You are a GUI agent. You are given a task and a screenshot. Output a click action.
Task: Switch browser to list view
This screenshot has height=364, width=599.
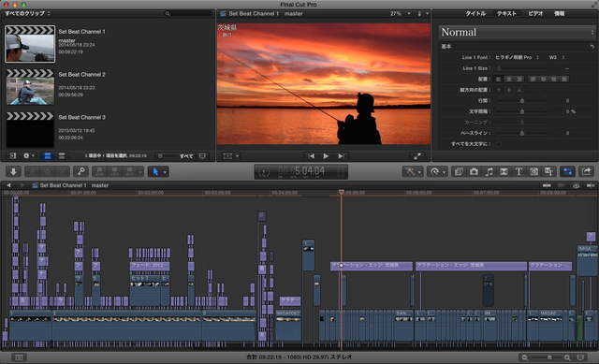[x=62, y=156]
